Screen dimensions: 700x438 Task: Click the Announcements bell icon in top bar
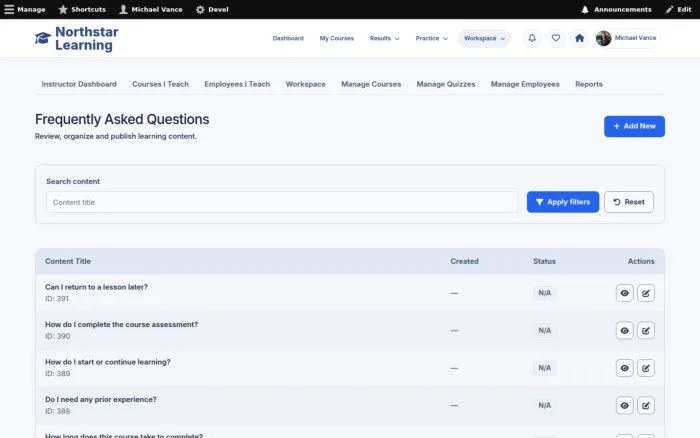click(585, 9)
